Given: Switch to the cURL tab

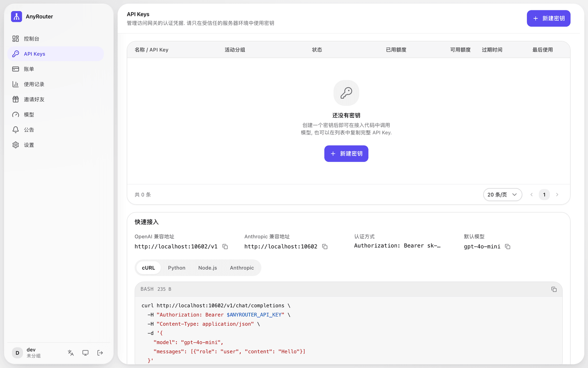Looking at the screenshot, I should tap(148, 268).
